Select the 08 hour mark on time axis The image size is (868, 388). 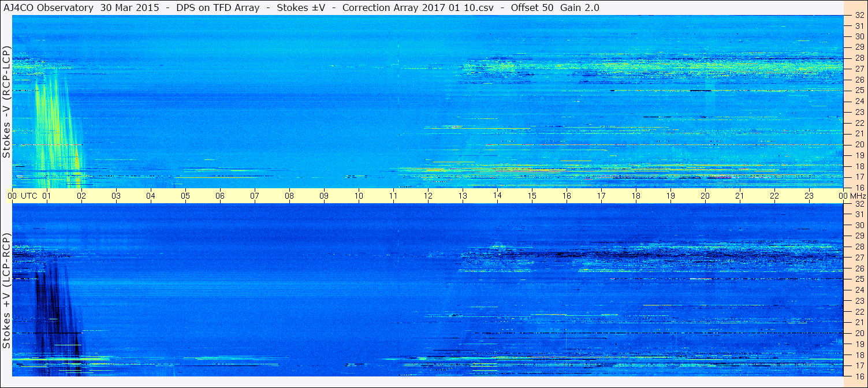tap(289, 196)
